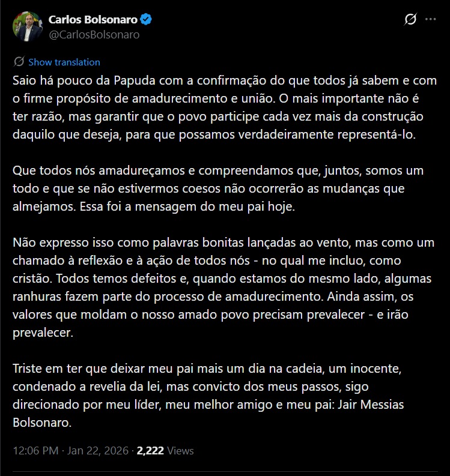Show translation of the post
Screen dimensions: 450x476
[64, 62]
